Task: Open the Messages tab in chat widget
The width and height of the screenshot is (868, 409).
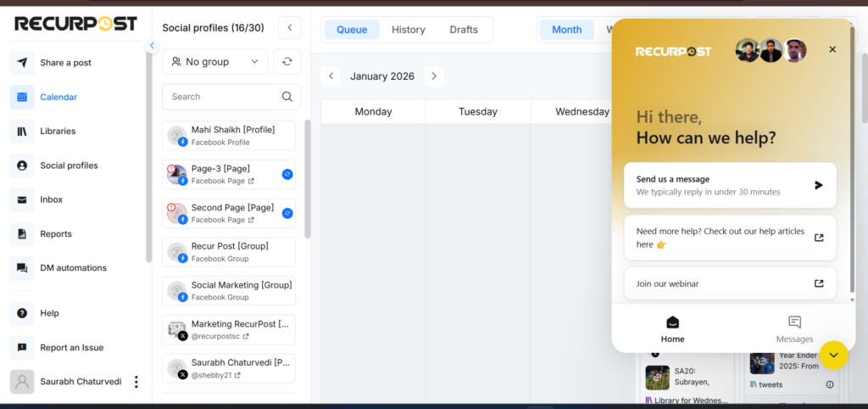Action: 794,329
